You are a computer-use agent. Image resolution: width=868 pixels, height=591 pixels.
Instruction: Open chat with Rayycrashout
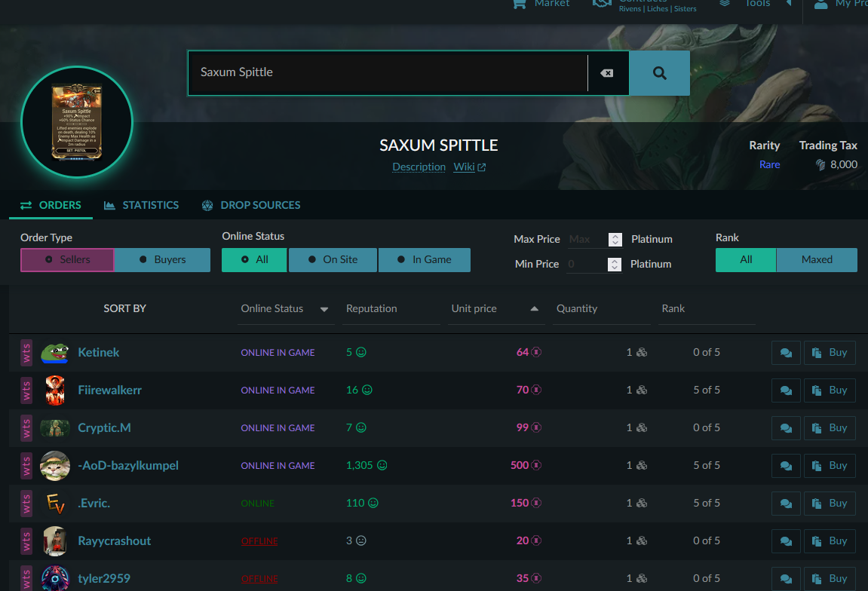point(786,540)
